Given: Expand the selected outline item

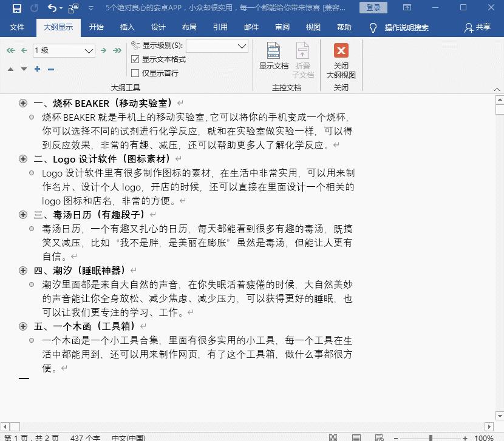Looking at the screenshot, I should (36, 69).
